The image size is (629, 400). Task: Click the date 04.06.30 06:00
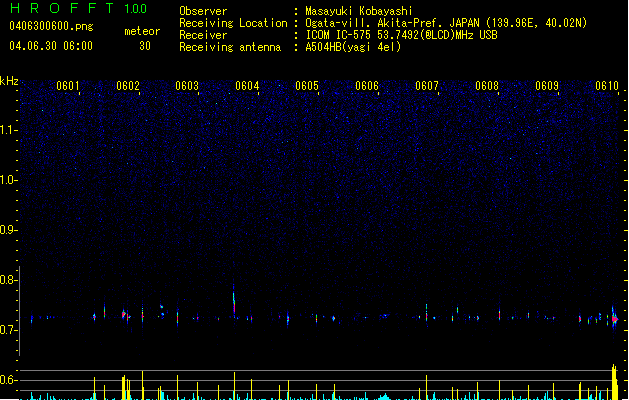coord(51,46)
